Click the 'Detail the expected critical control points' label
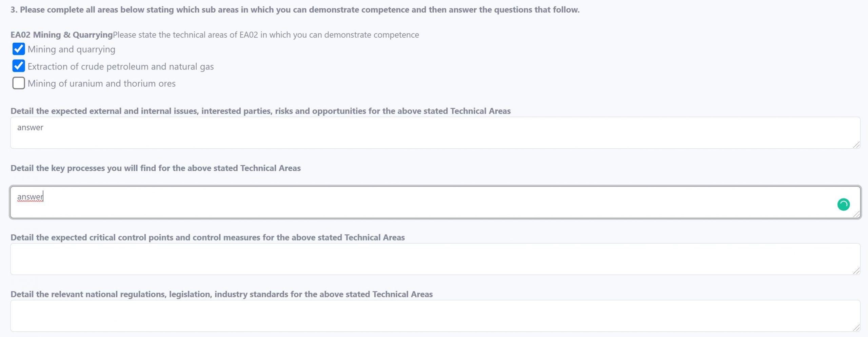 click(x=208, y=237)
